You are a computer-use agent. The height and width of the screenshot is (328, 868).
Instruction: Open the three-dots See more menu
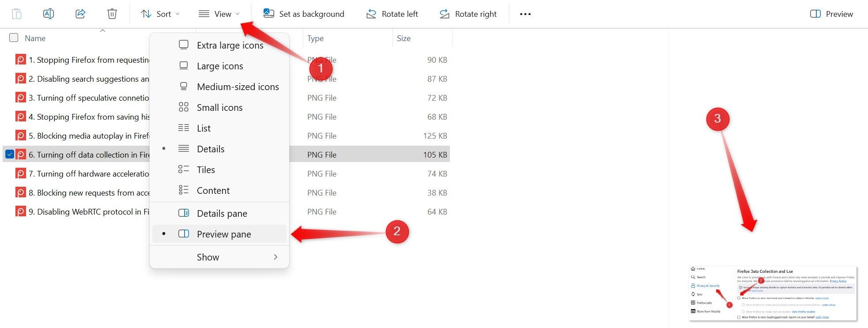[x=525, y=14]
